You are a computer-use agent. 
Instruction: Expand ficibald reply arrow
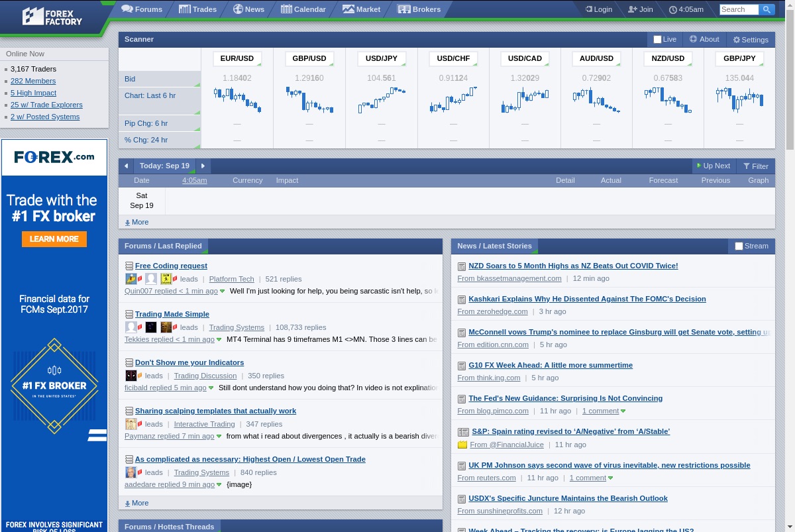[x=211, y=388]
